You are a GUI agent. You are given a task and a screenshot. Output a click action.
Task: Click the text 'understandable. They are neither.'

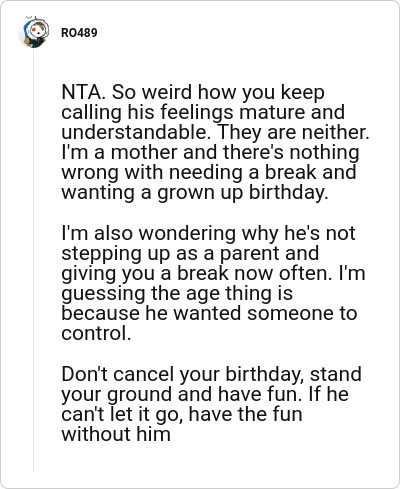[x=215, y=132]
